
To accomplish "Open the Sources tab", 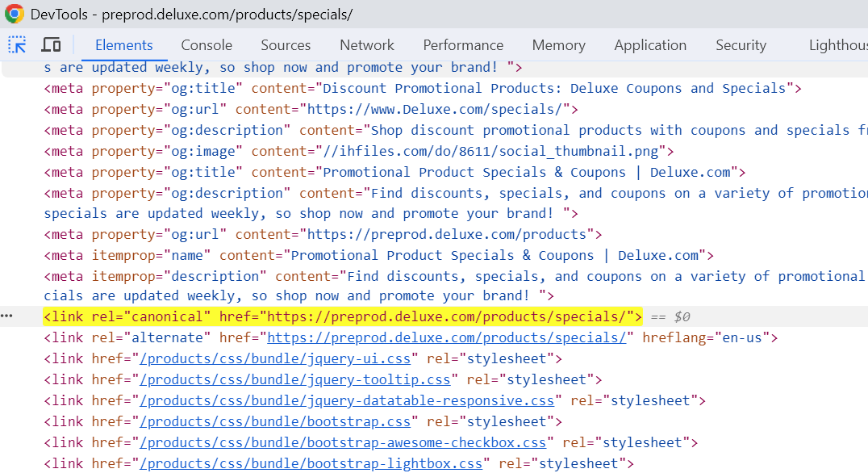I will (x=286, y=45).
